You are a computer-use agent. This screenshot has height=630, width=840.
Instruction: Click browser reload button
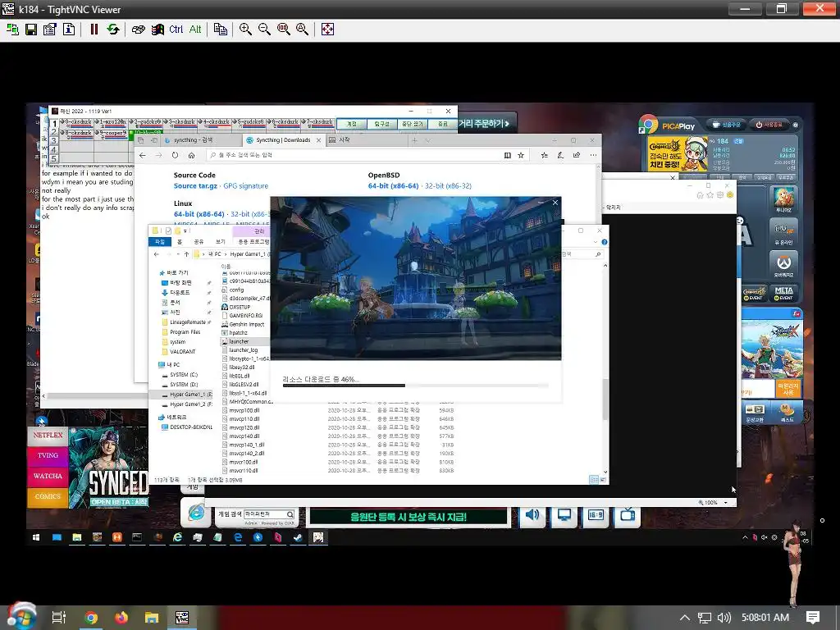click(176, 155)
